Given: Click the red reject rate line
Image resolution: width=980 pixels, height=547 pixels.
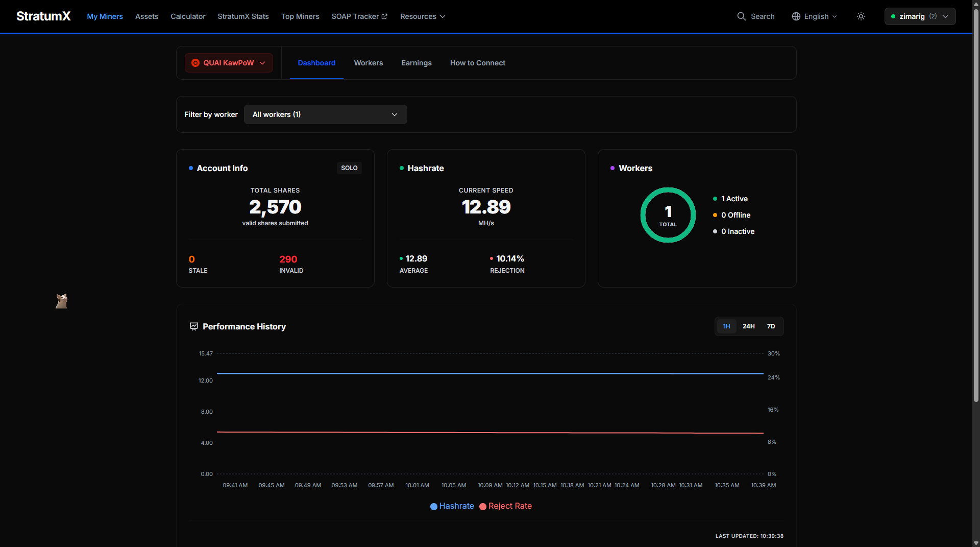Looking at the screenshot, I should point(490,433).
